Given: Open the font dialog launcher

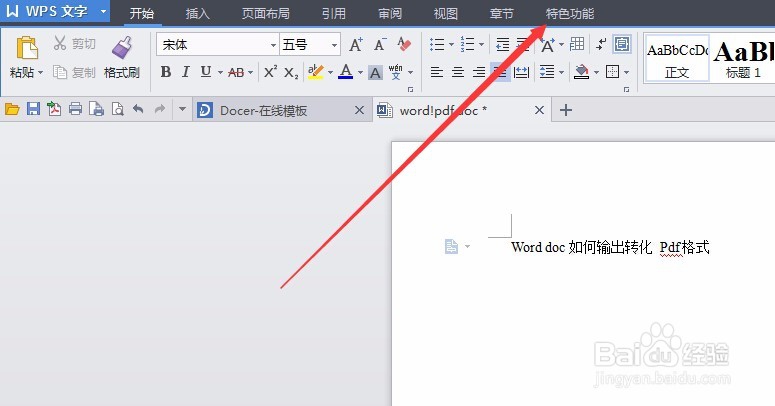Looking at the screenshot, I should [x=410, y=90].
